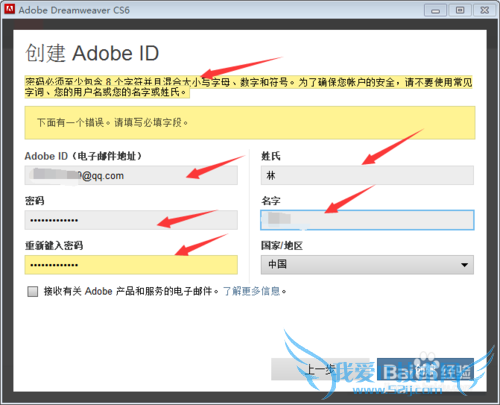Click the password requirements notice text
Viewport: 500px width, 405px height.
click(x=249, y=87)
